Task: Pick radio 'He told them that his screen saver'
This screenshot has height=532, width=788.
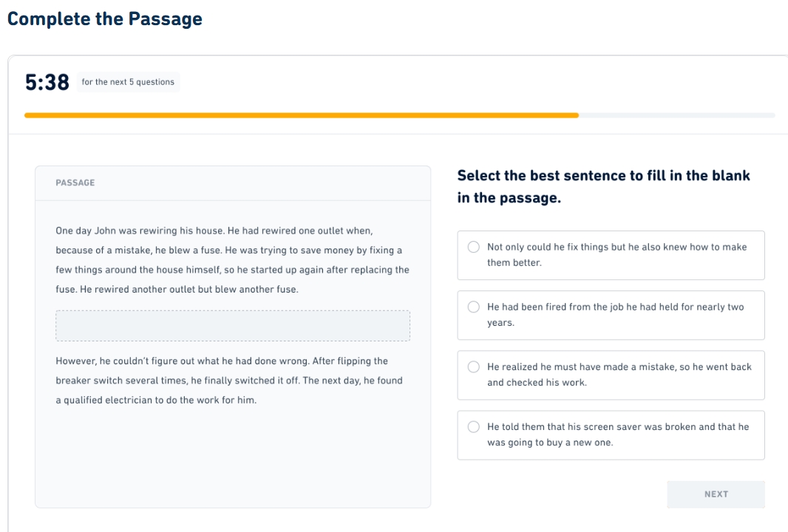Action: click(473, 426)
